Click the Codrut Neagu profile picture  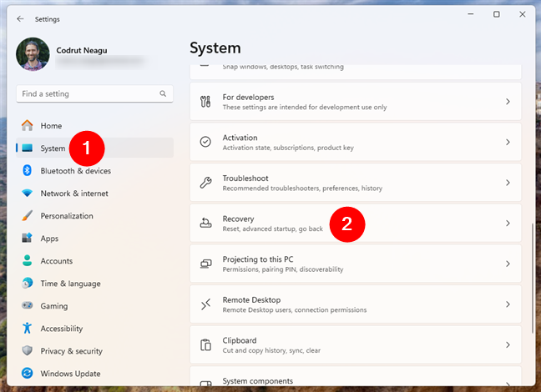point(33,54)
